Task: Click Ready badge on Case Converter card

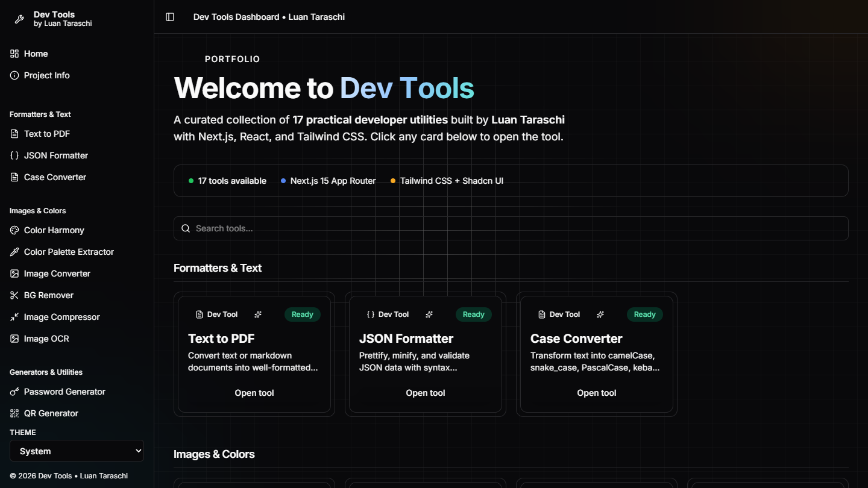Action: coord(645,314)
